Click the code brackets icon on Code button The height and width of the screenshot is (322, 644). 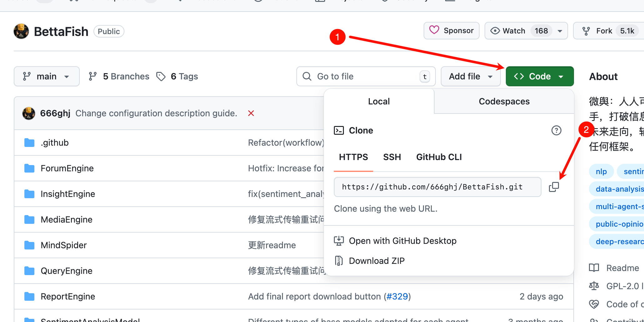[519, 76]
